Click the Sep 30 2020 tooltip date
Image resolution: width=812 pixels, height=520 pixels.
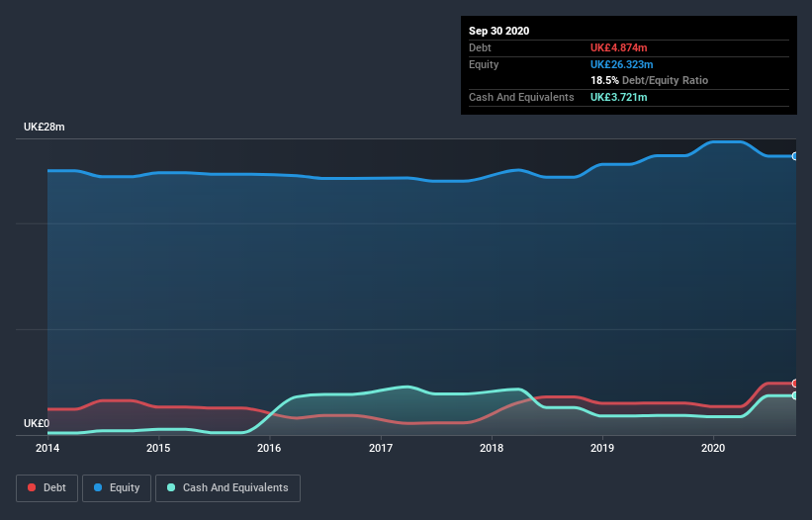point(498,31)
